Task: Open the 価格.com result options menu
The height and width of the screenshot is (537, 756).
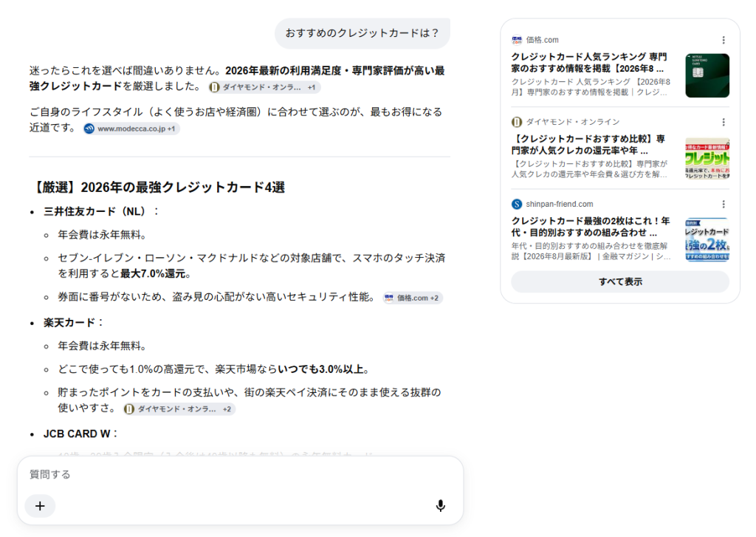Action: (x=724, y=40)
